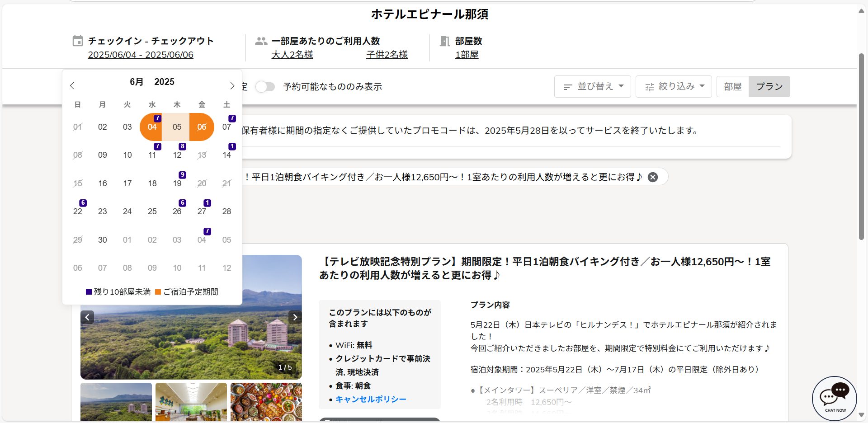Viewport: 868px width, 423px height.
Task: Go to previous month in calendar
Action: 72,86
